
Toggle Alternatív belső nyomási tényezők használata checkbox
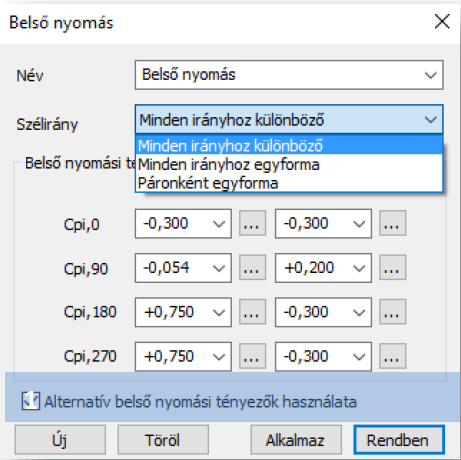(31, 401)
